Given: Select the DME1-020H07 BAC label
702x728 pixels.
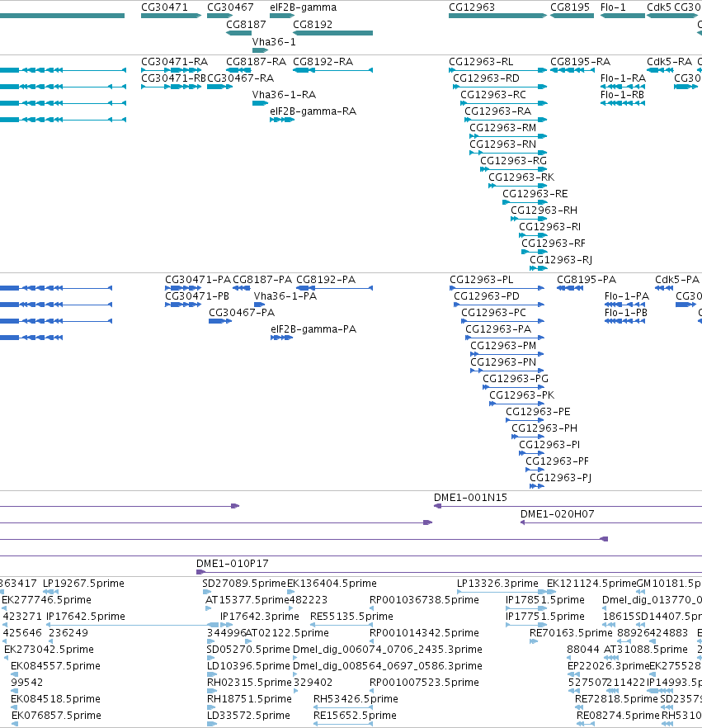Looking at the screenshot, I should [558, 514].
